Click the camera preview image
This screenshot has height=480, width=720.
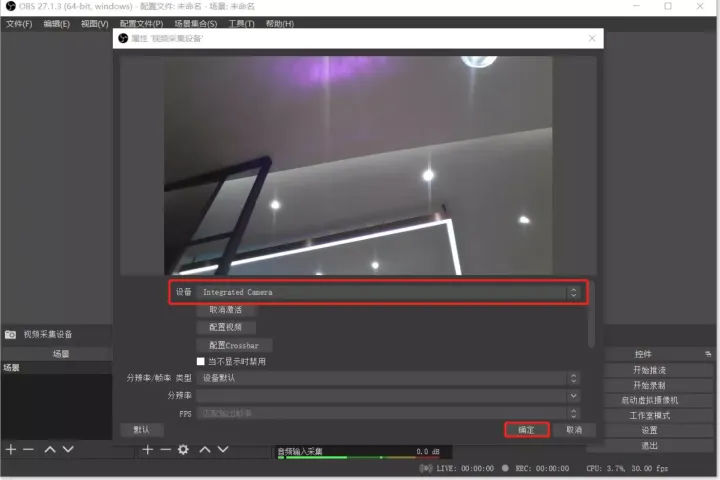(x=358, y=165)
